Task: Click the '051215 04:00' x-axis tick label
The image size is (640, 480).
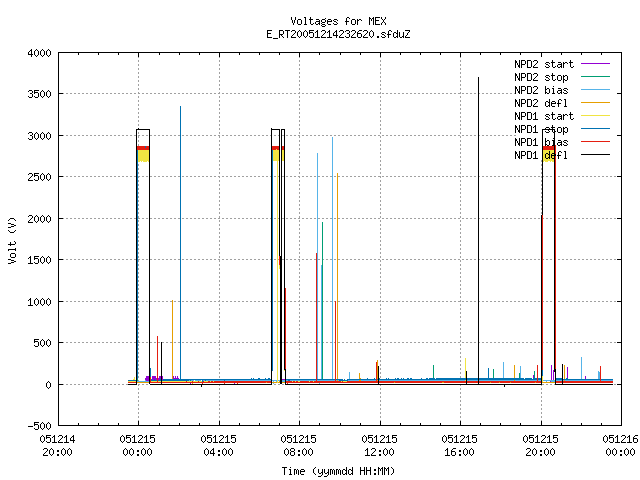Action: pos(218,446)
